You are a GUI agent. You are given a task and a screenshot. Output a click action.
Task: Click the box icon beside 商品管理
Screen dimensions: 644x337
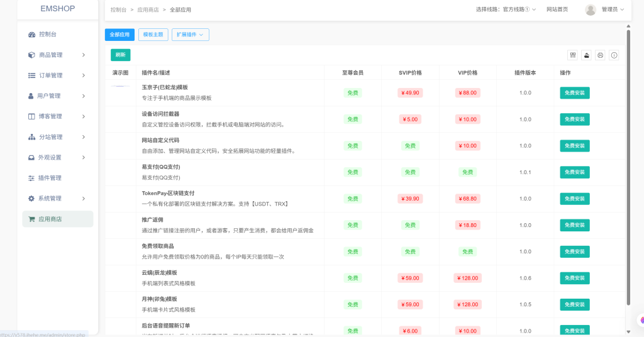pos(31,55)
